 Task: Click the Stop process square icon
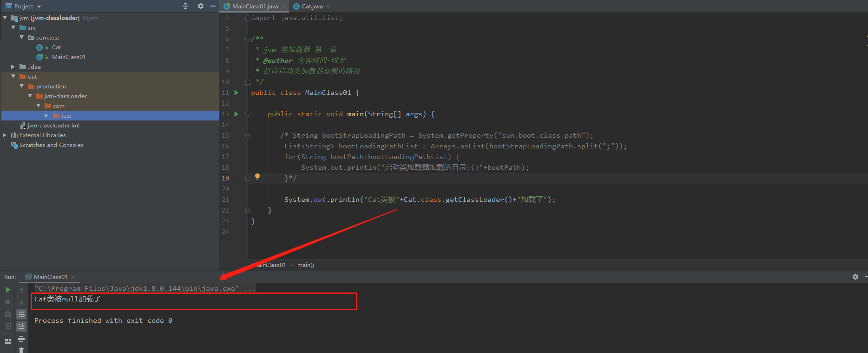pos(8,302)
